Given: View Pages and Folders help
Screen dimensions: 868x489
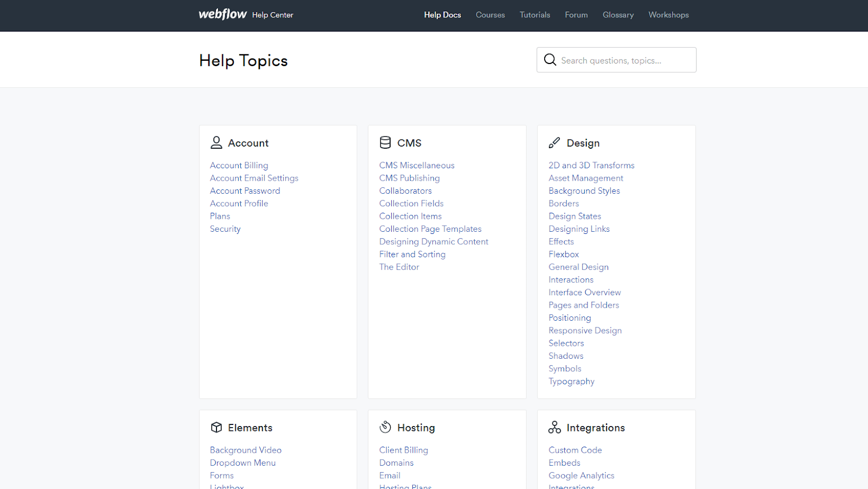Looking at the screenshot, I should [584, 305].
